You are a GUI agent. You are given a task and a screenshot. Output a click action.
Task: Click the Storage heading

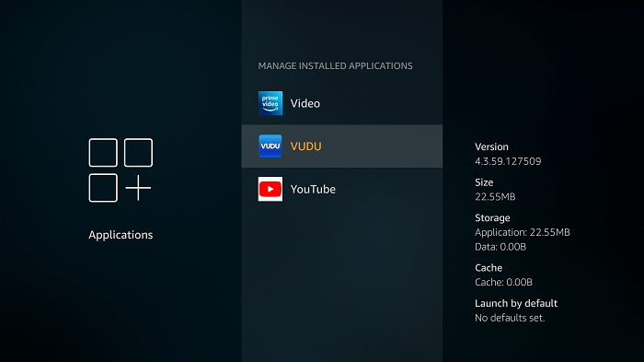[492, 217]
